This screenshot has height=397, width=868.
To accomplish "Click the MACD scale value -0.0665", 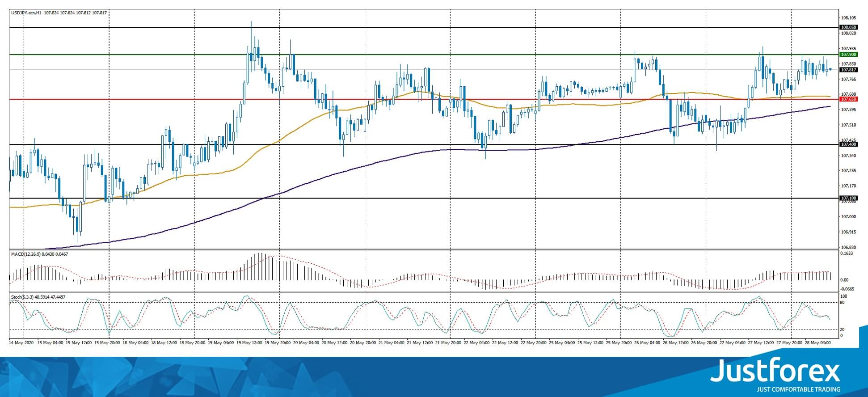I will [x=847, y=289].
